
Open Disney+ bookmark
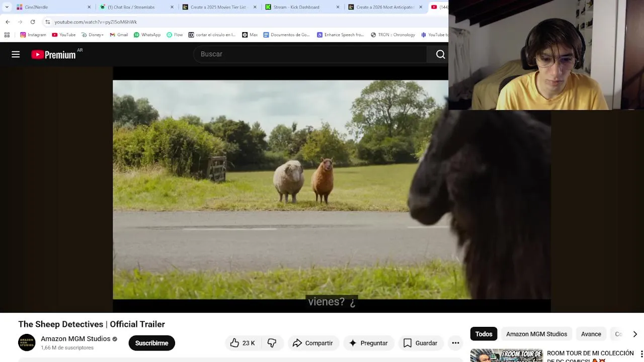click(x=92, y=35)
